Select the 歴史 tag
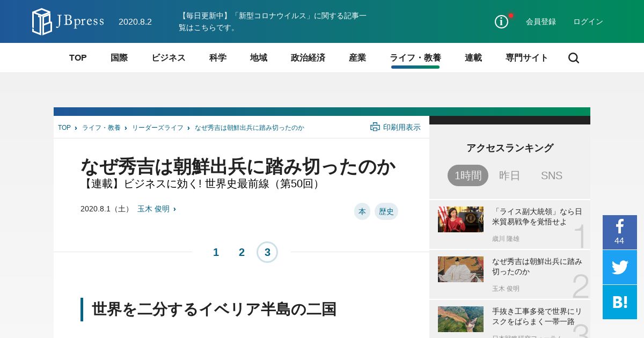This screenshot has width=644, height=338. tap(386, 211)
